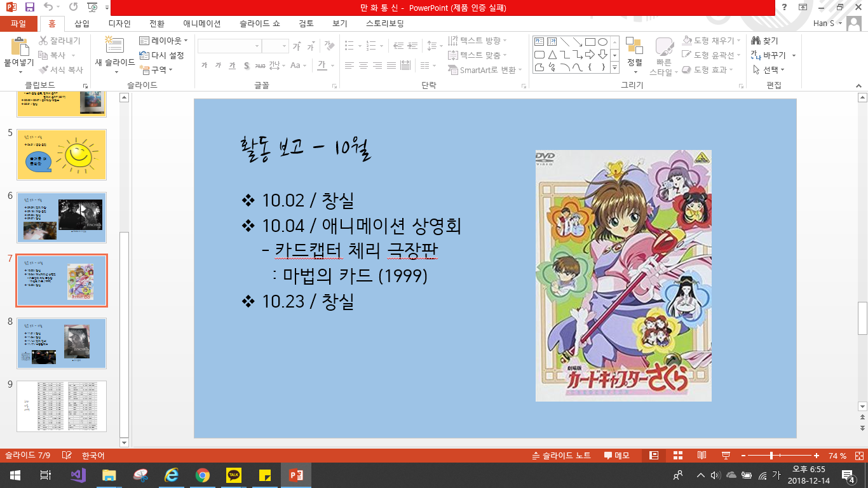This screenshot has height=488, width=868.
Task: Switch to Reading view icon in status bar
Action: (x=702, y=456)
